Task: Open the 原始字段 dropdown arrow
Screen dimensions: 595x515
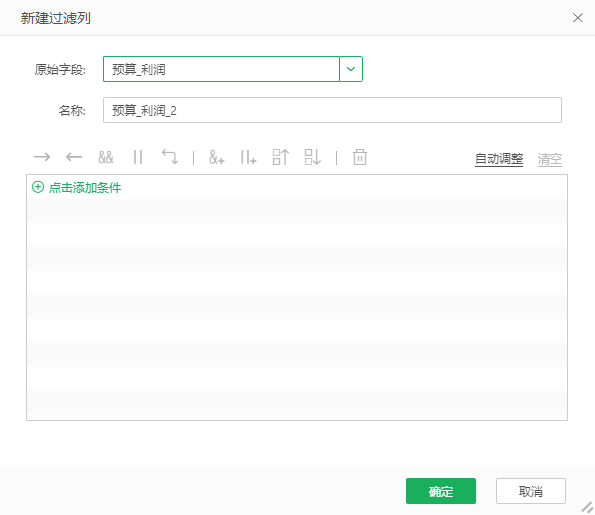Action: pos(351,69)
